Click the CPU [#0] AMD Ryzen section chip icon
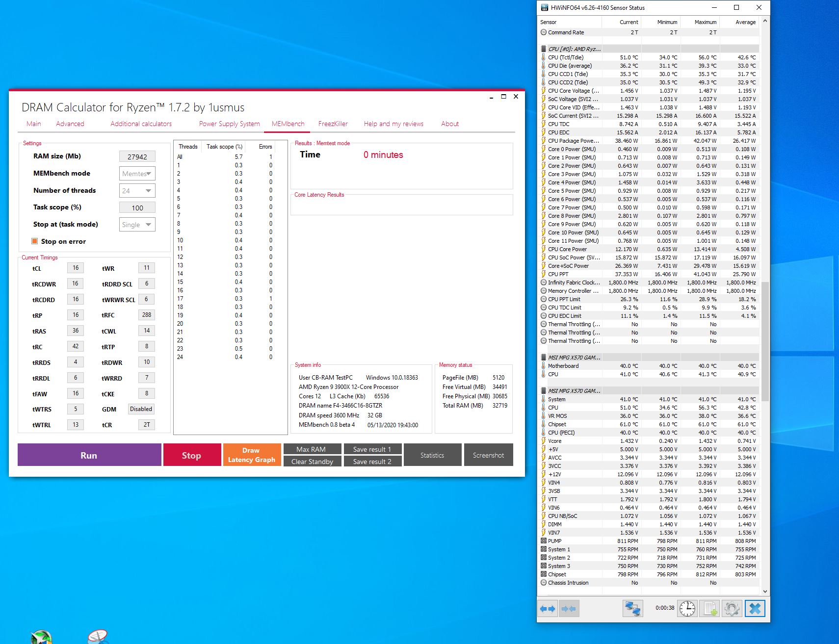The width and height of the screenshot is (839, 644). pyautogui.click(x=544, y=49)
